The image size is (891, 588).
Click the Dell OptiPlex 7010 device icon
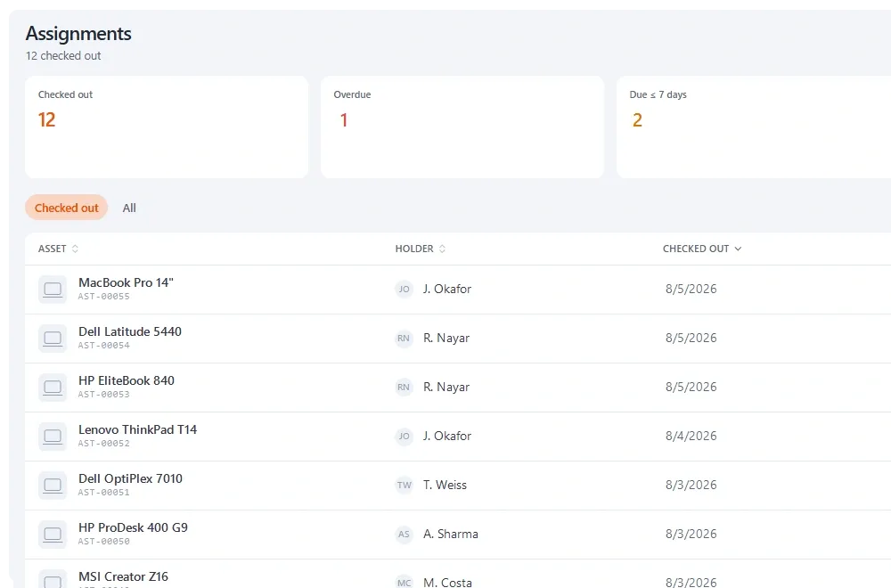click(x=53, y=486)
